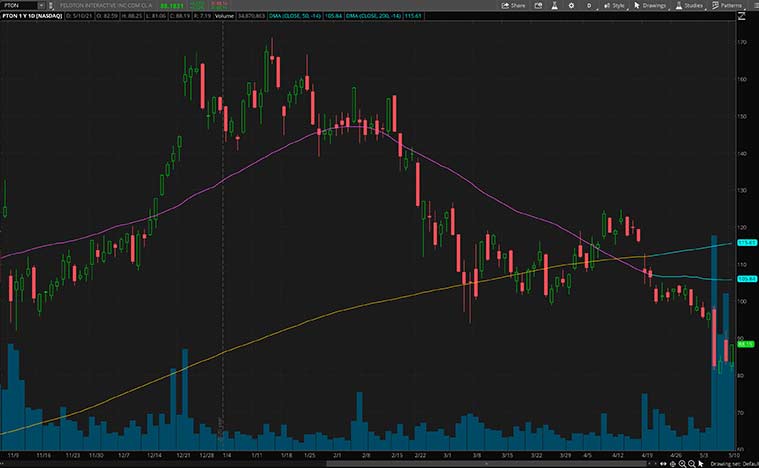759x468 pixels.
Task: Expand the symbol selector dropdown arrow
Action: (x=40, y=5)
